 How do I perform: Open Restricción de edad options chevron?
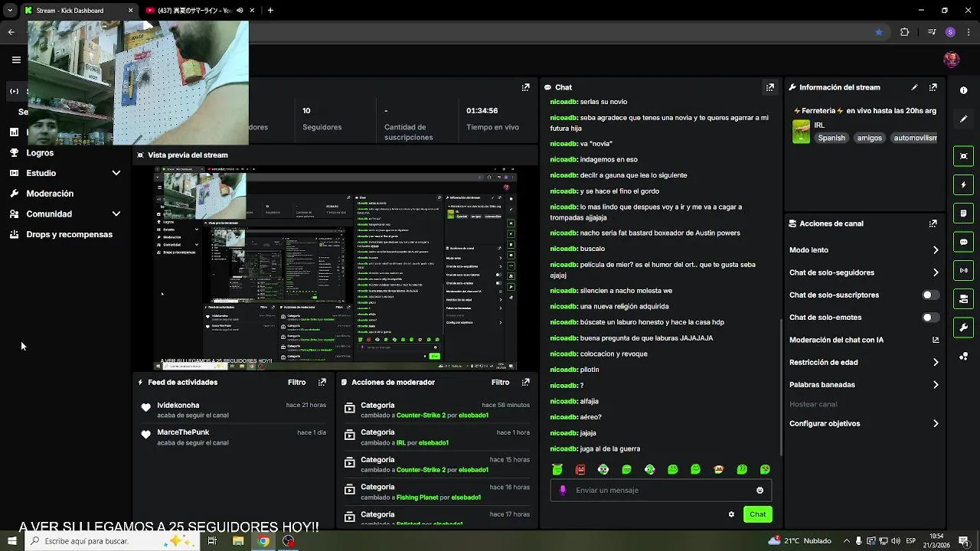(x=936, y=362)
